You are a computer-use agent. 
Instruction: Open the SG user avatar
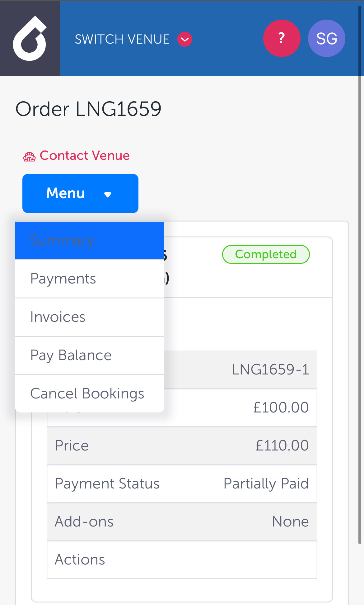pyautogui.click(x=326, y=38)
